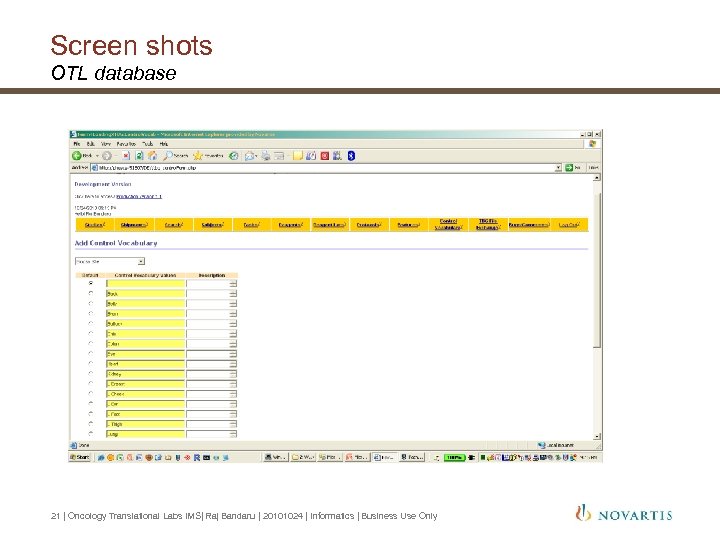Select the default radio for Kidney row
The width and height of the screenshot is (720, 540).
pos(90,374)
